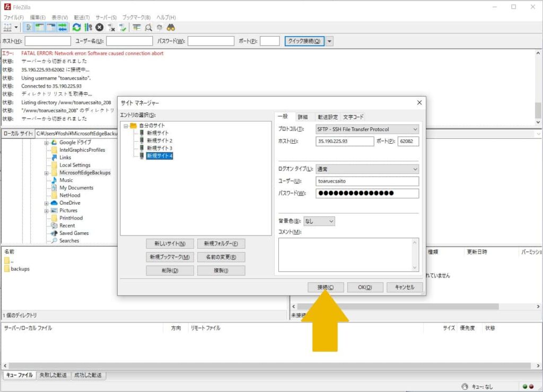Click the Refresh file listing icon

click(76, 27)
